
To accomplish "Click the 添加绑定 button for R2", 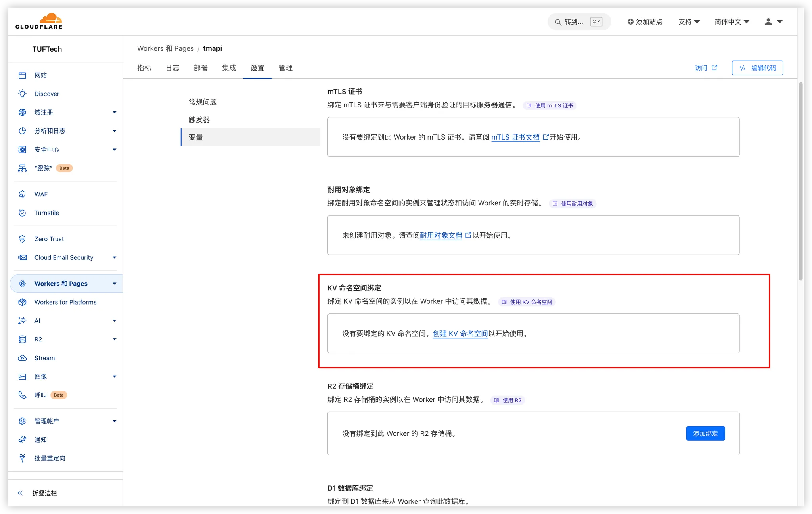I will [705, 433].
